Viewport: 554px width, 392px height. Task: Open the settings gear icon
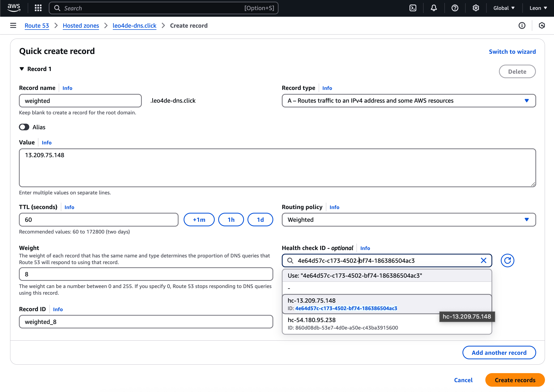[x=476, y=8]
